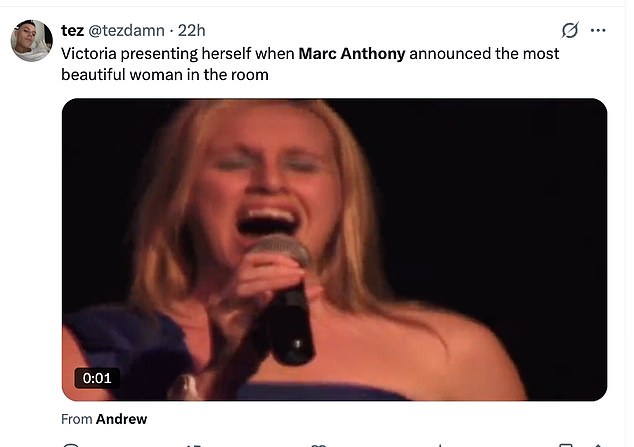Click the 'From' label under the video
The width and height of the screenshot is (634, 447).
coord(77,419)
